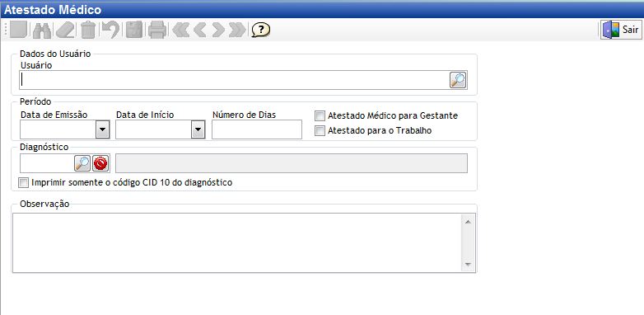This screenshot has width=644, height=315.
Task: Click the Observação scrollbar down arrow
Action: tap(468, 265)
